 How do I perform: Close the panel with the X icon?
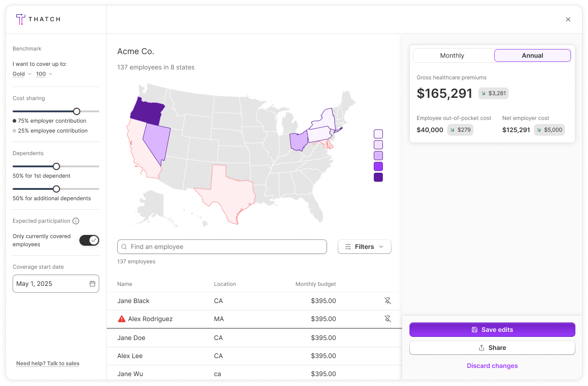coord(568,19)
